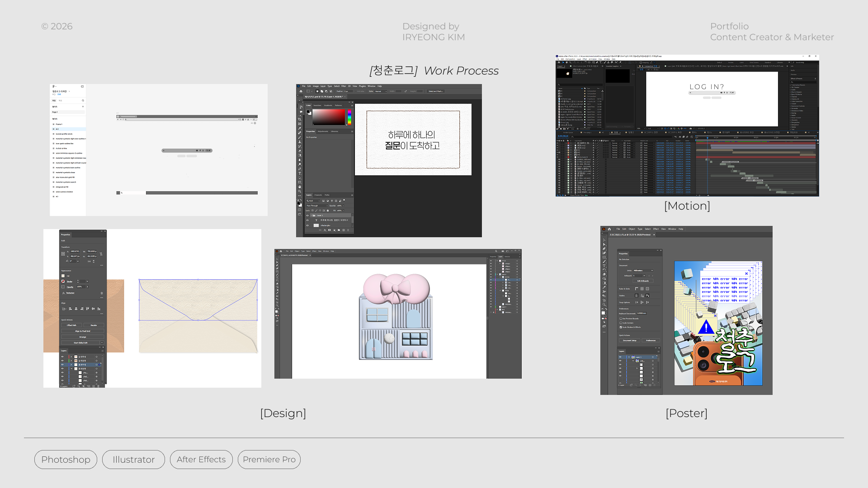Image resolution: width=868 pixels, height=488 pixels.
Task: Click Photoshop's Home icon in options bar
Action: tap(301, 91)
